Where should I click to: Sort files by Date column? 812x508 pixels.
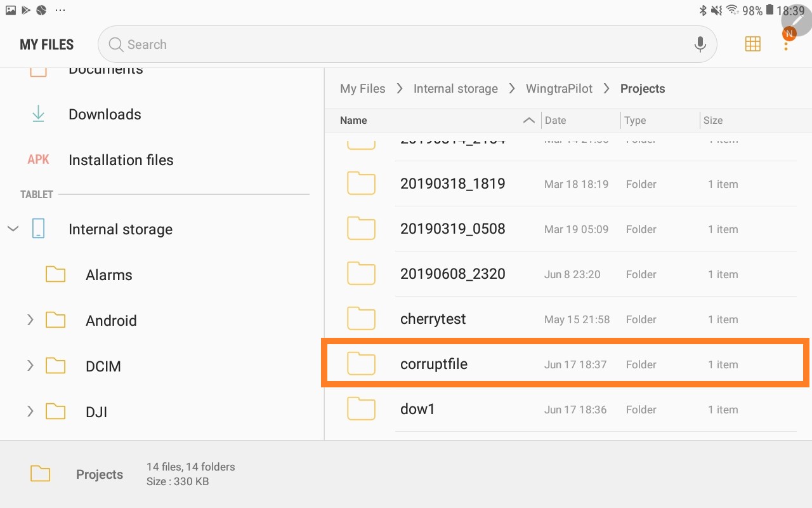555,121
